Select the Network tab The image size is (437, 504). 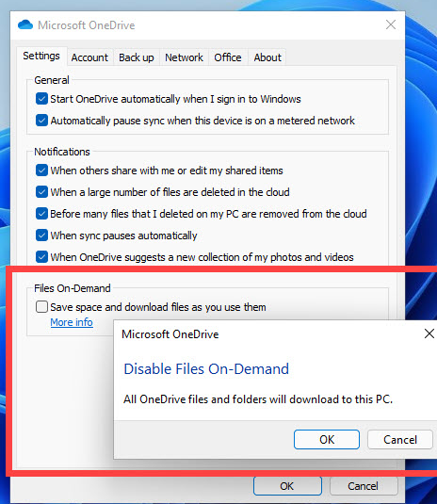[x=184, y=57]
